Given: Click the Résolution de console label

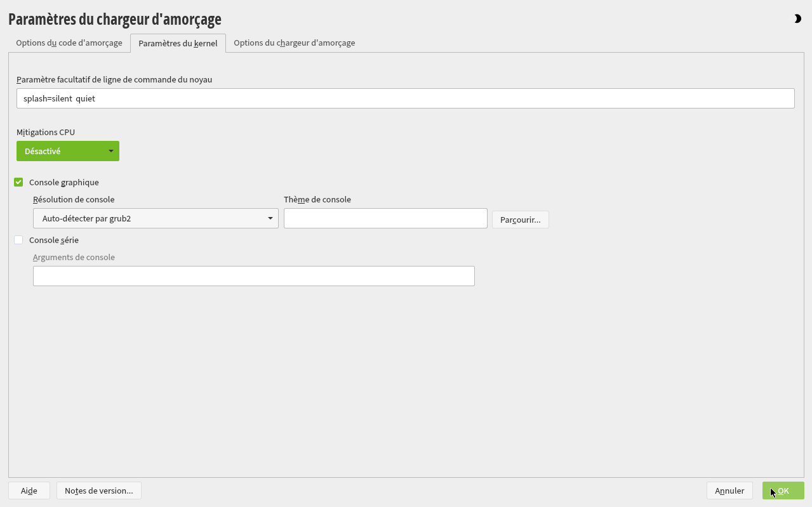Looking at the screenshot, I should point(74,199).
